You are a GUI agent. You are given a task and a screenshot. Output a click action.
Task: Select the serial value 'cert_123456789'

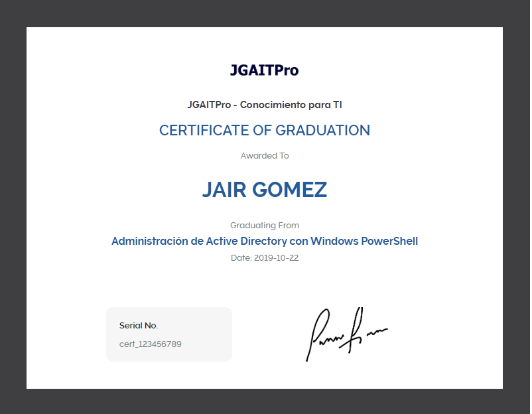[x=151, y=344]
